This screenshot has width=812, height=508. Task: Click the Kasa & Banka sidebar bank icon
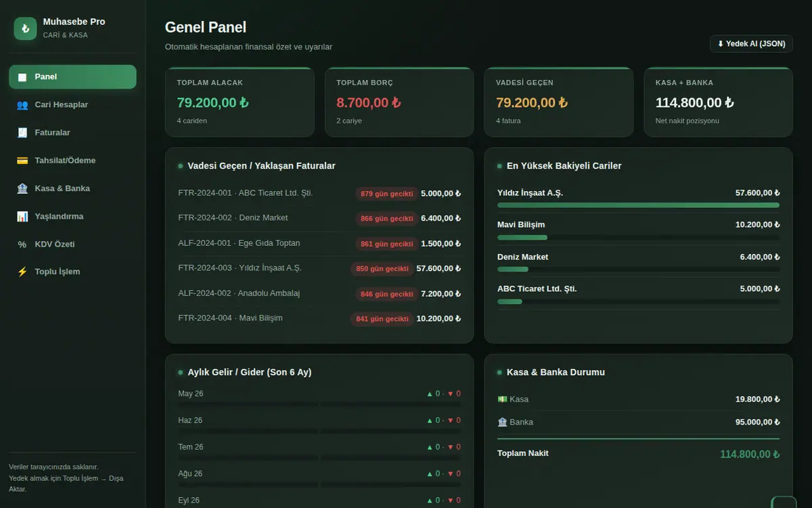(x=22, y=188)
